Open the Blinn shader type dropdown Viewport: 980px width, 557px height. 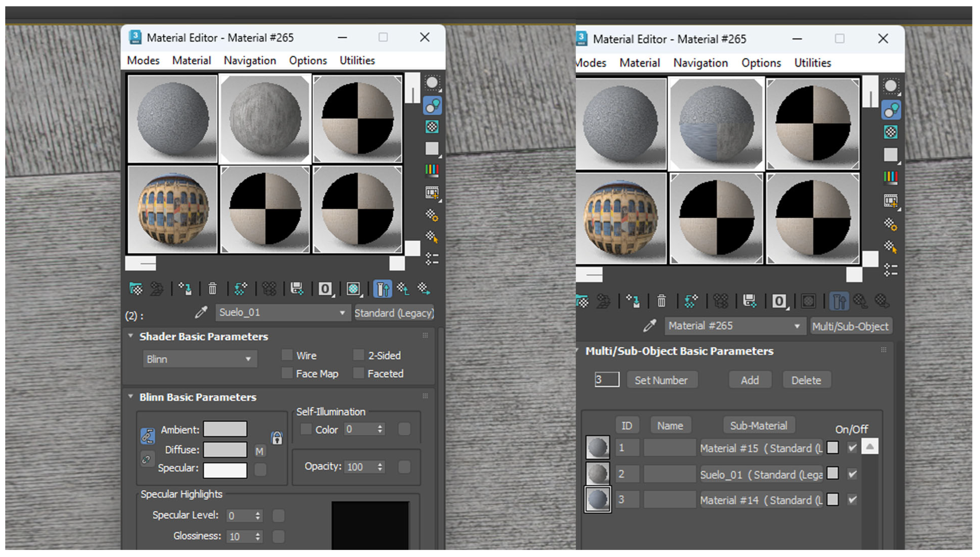(199, 359)
